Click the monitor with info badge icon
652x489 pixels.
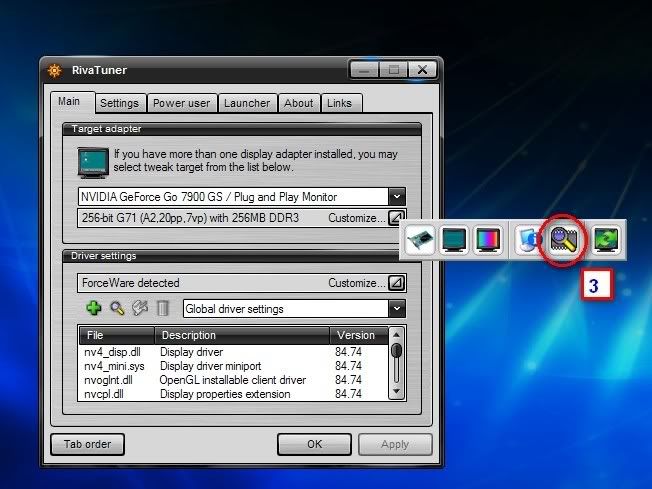point(528,241)
